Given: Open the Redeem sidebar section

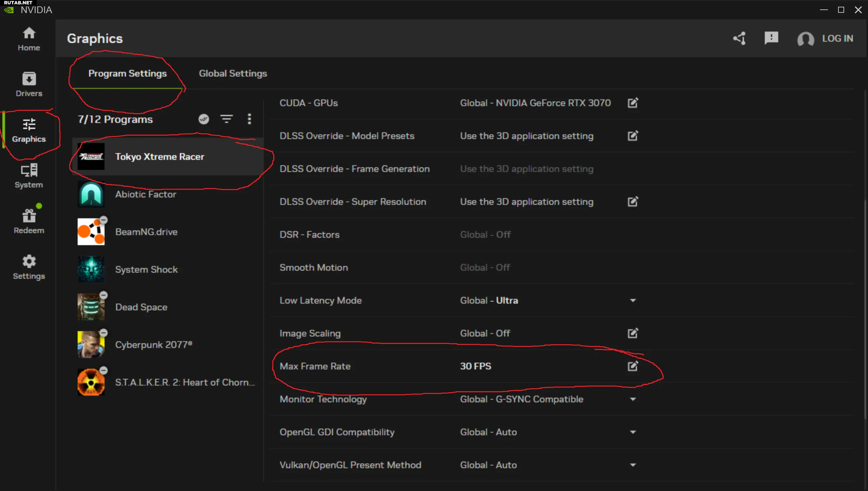Looking at the screenshot, I should pyautogui.click(x=29, y=222).
